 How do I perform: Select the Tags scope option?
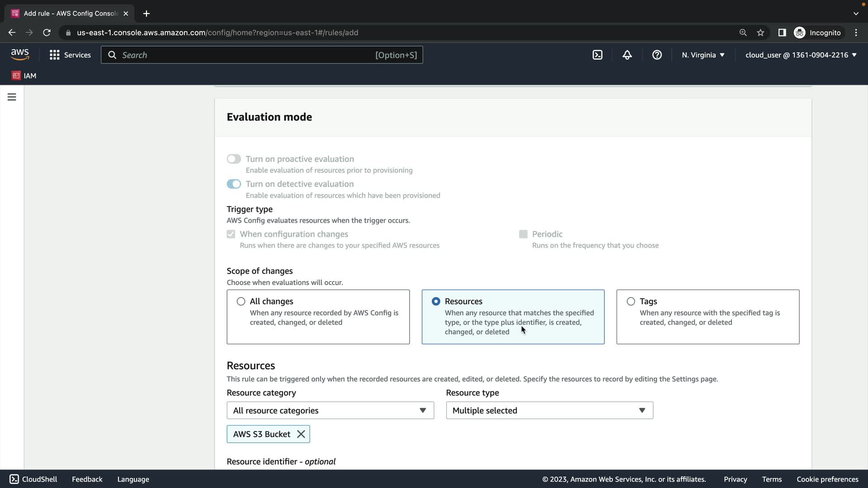(x=631, y=301)
